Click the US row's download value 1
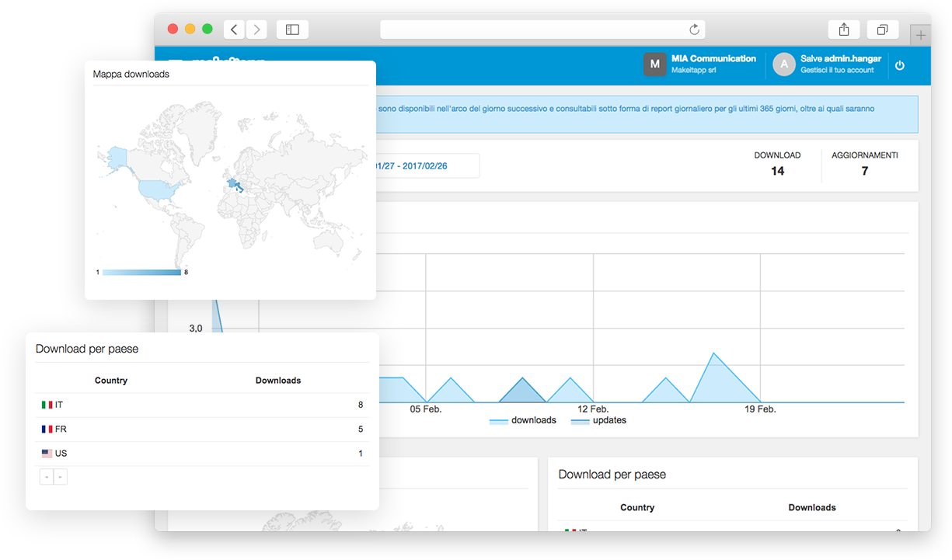 [361, 453]
